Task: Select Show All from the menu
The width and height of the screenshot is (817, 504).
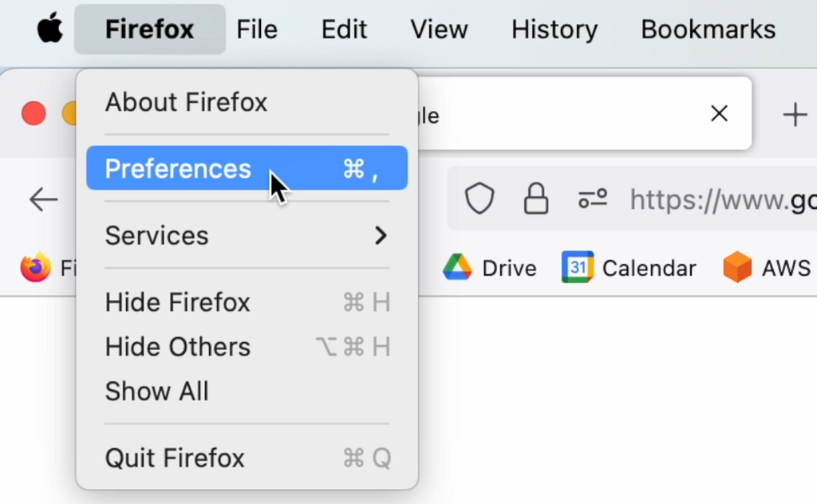Action: click(x=156, y=391)
